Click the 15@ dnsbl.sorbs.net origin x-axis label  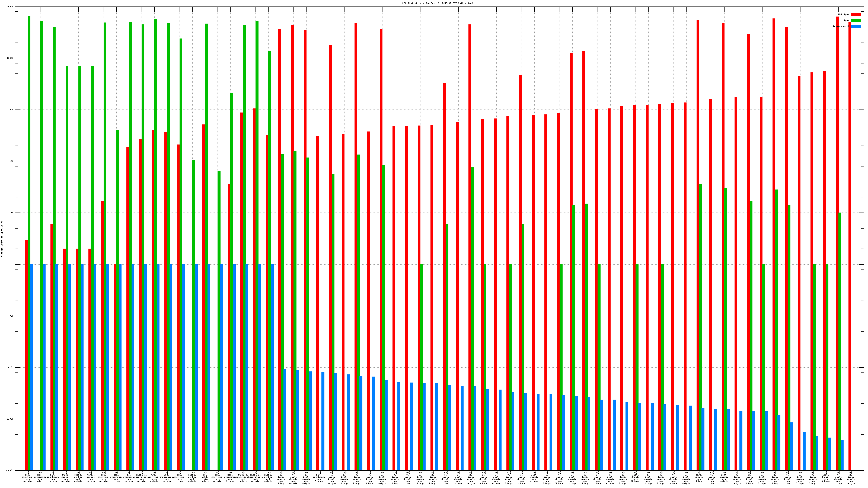point(192,477)
